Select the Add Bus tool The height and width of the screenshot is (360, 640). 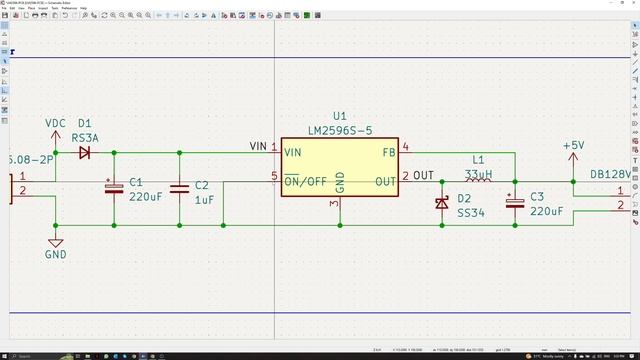tap(635, 71)
